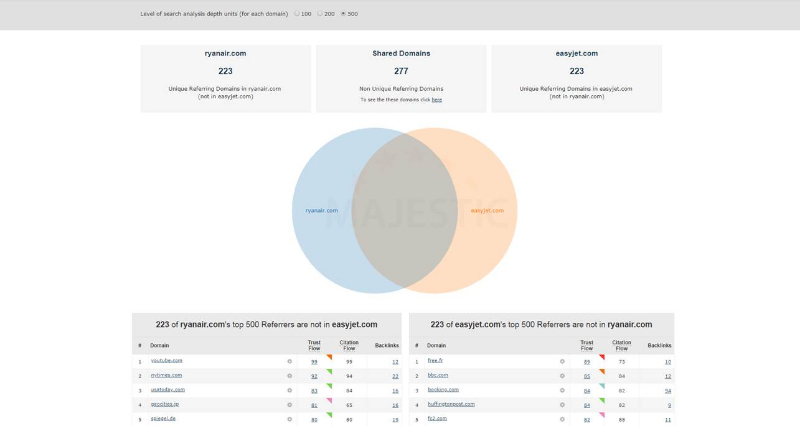Click Trust Flow value 99 for youtube.com
This screenshot has height=426, width=800.
(x=314, y=362)
